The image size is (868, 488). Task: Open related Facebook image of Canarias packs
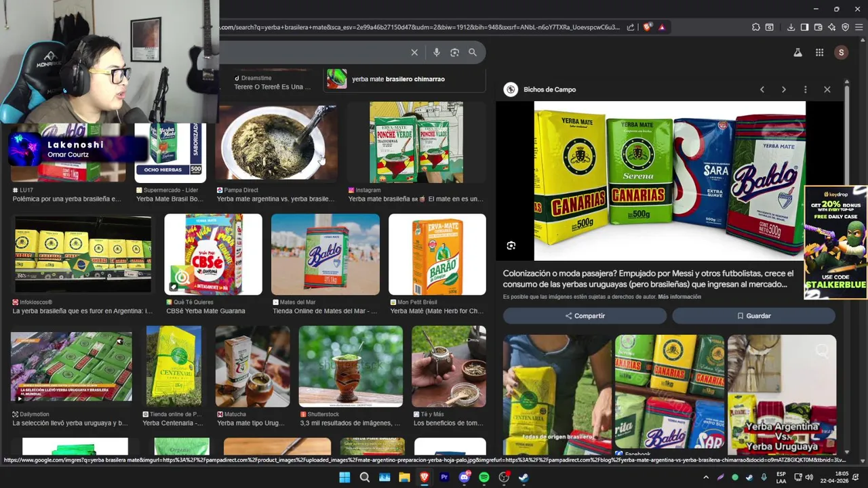pos(669,394)
